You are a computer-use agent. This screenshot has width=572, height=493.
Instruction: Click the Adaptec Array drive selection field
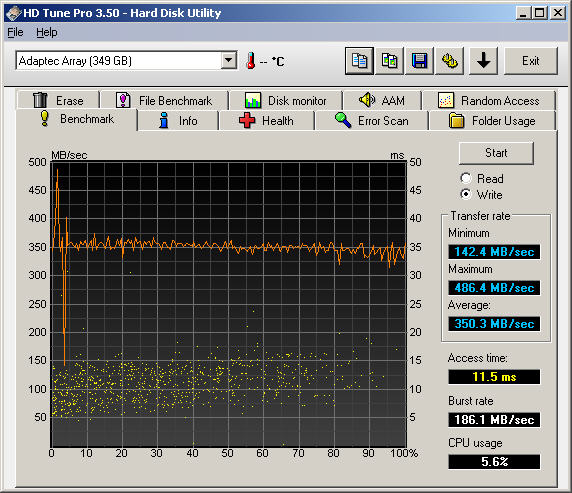126,61
